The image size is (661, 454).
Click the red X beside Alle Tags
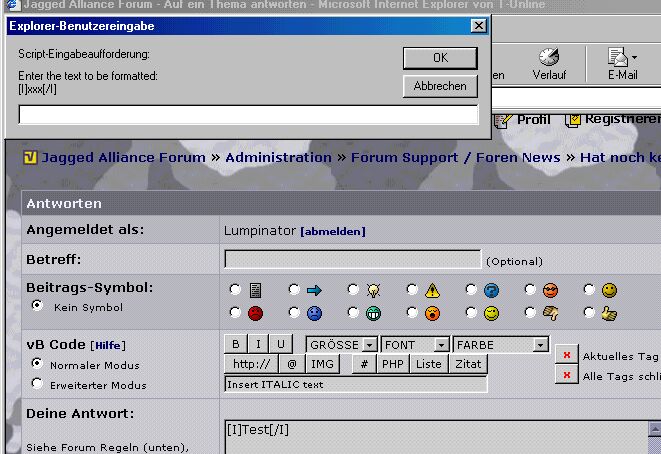pos(566,375)
